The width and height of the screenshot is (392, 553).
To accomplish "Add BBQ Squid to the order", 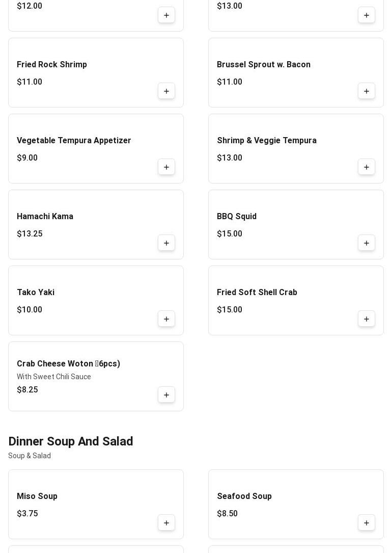I will click(x=367, y=243).
